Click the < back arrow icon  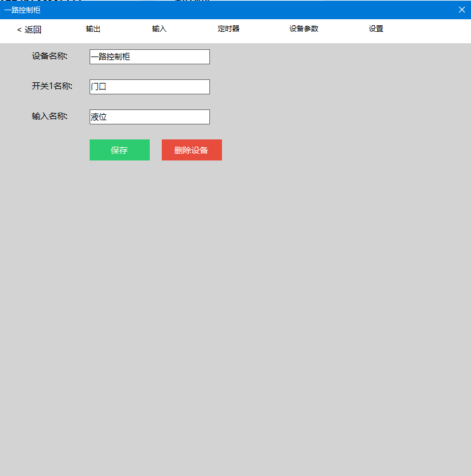point(19,30)
